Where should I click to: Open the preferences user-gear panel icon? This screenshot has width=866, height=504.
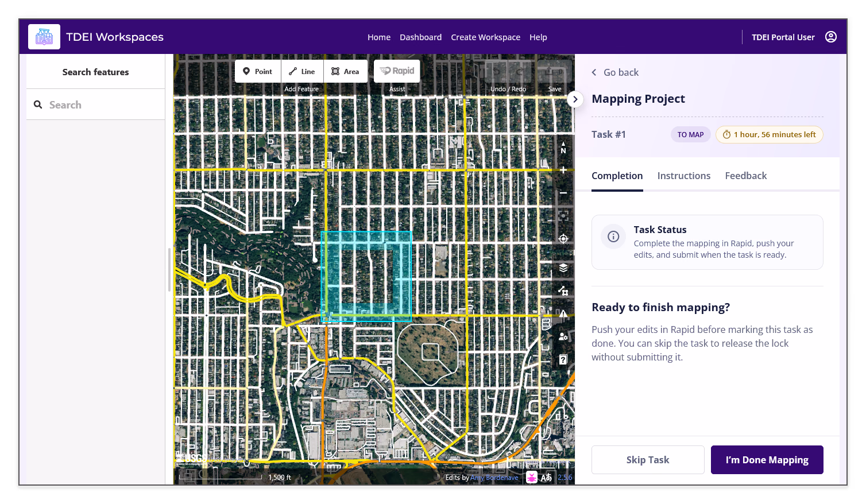tap(563, 336)
